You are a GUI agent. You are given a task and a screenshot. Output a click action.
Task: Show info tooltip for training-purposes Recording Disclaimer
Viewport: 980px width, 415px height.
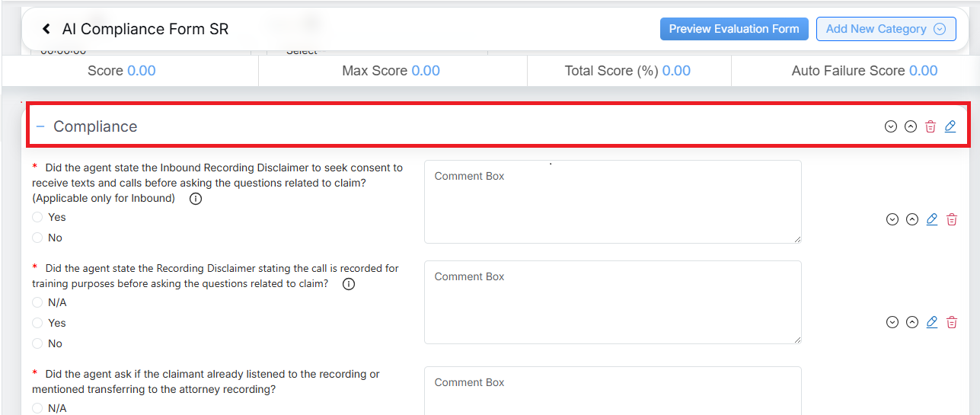(349, 284)
